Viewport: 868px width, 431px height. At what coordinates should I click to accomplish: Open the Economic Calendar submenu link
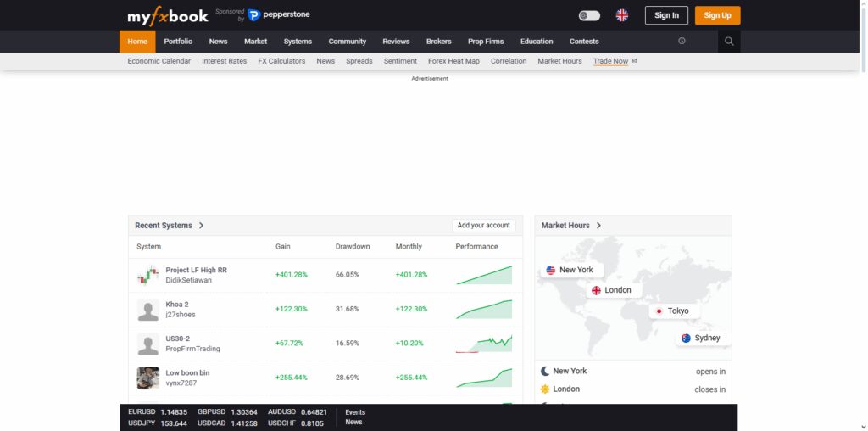point(159,61)
